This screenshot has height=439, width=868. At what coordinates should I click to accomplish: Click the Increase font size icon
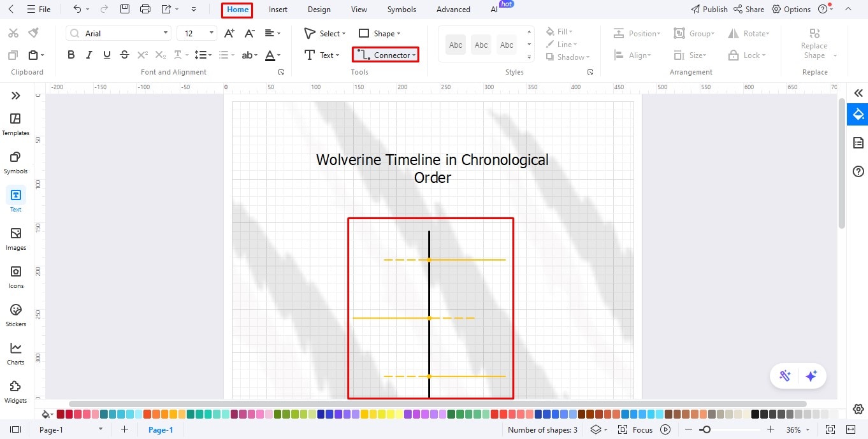coord(230,33)
